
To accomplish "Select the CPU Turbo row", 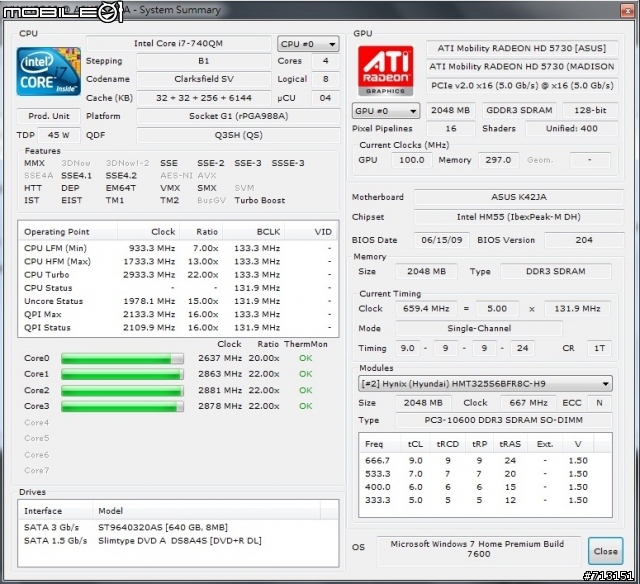I will 178,275.
